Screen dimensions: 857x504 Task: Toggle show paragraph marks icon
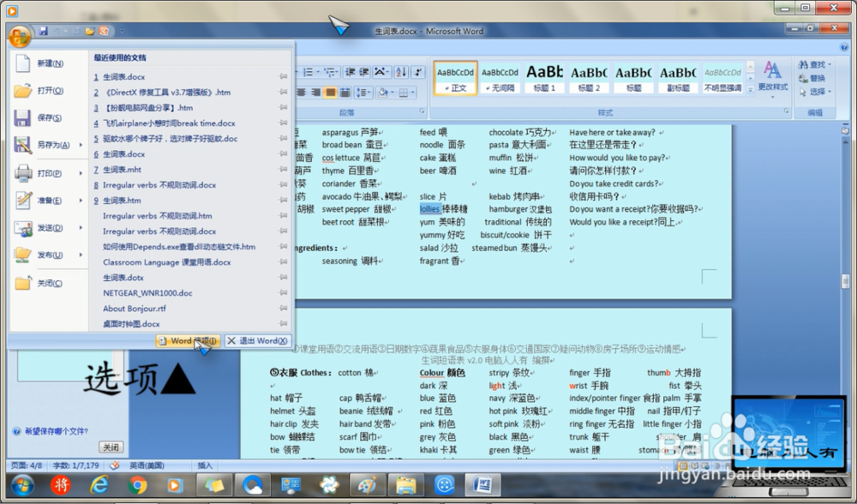418,72
